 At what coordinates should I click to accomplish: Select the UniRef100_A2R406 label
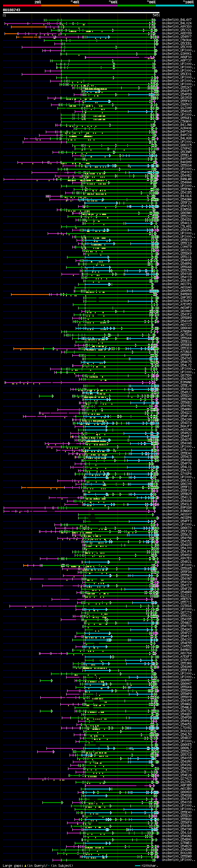pos(177,128)
